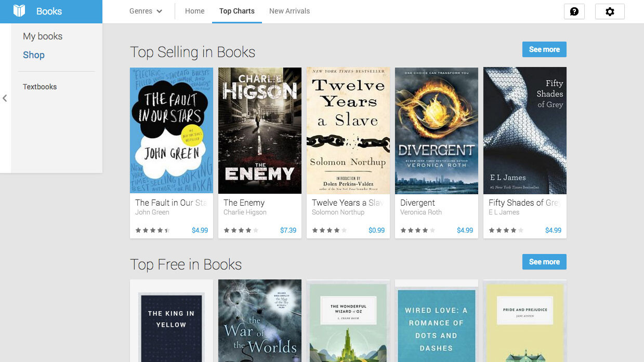Screen dimensions: 644x362
Task: Open The Enemy book cover
Action: 260,130
